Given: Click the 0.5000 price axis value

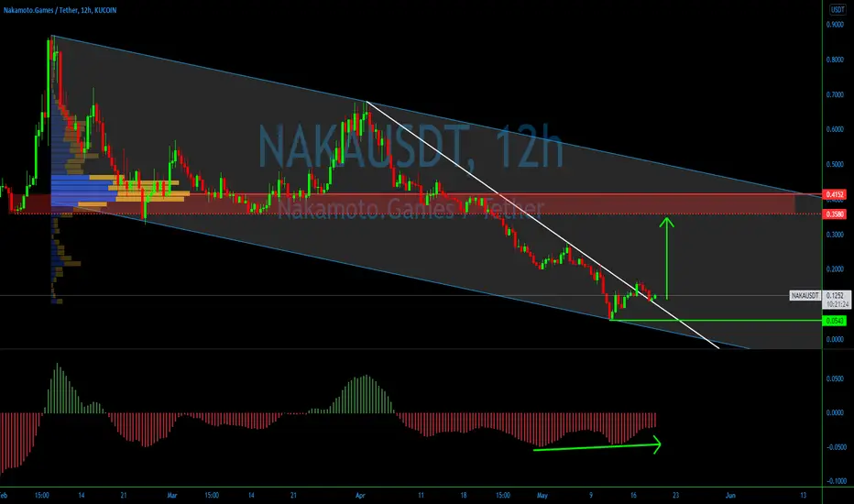Looking at the screenshot, I should [835, 164].
